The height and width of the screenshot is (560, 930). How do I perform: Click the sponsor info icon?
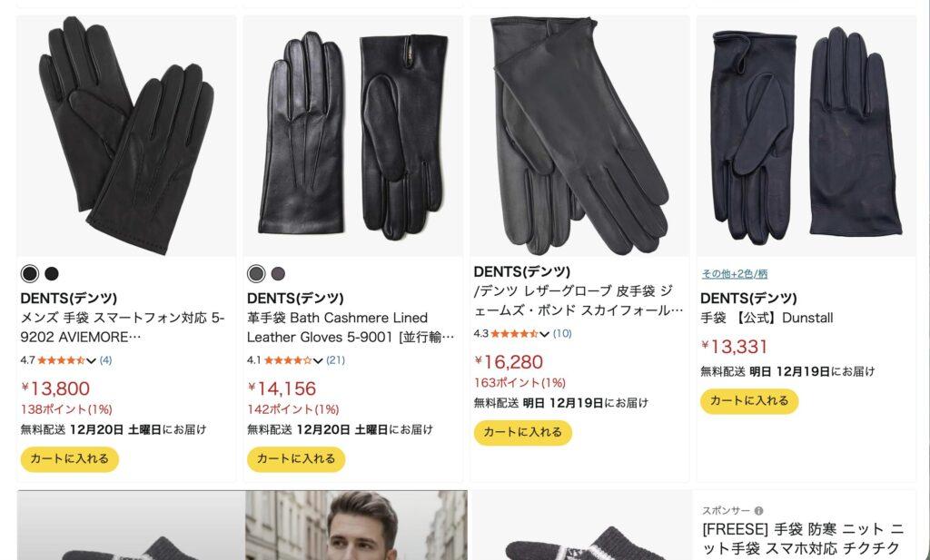[x=758, y=511]
